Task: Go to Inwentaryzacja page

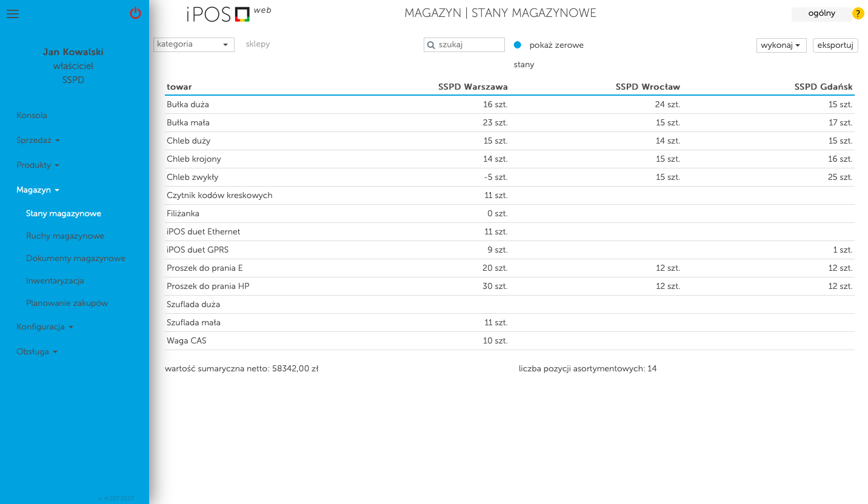Action: pyautogui.click(x=55, y=280)
